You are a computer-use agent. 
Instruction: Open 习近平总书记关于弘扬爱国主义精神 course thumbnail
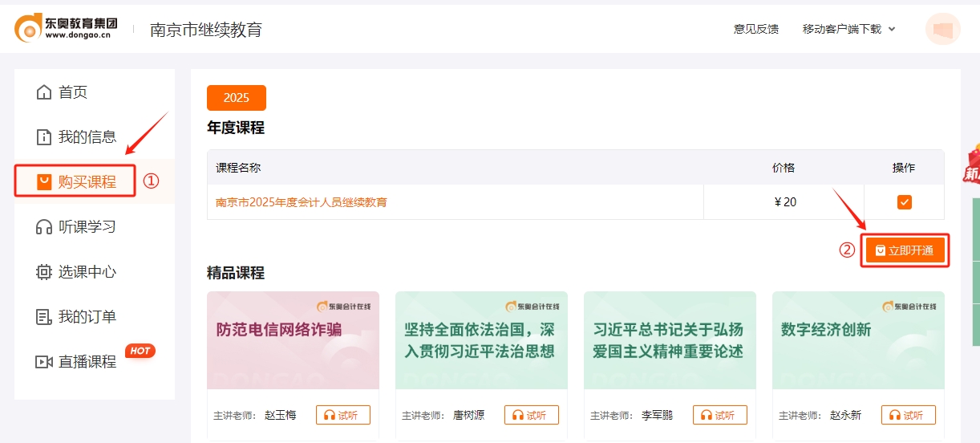tap(670, 340)
